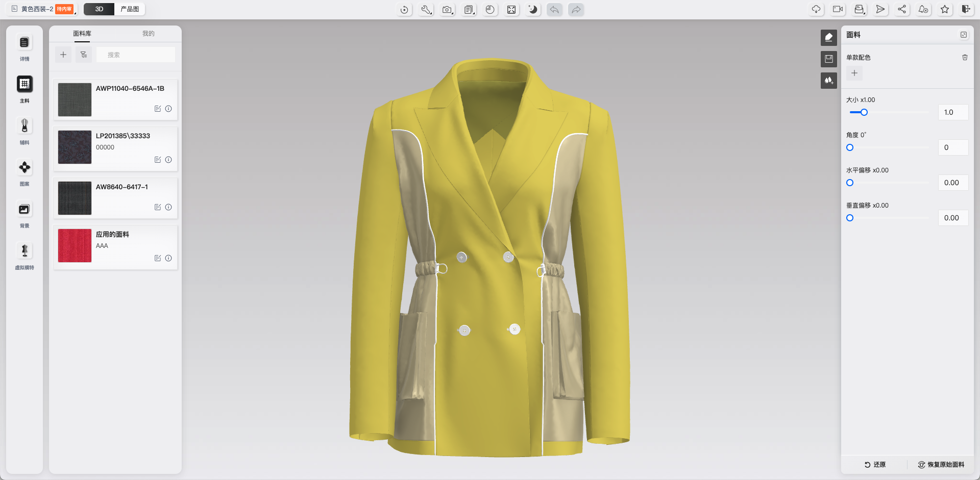Click the fullscreen icon in top toolbar
Screen dimensions: 980x480
click(x=511, y=10)
